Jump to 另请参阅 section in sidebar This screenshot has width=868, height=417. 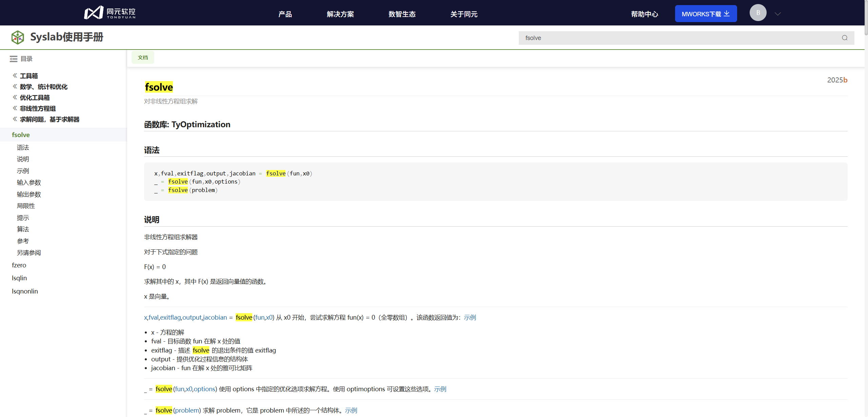tap(29, 253)
